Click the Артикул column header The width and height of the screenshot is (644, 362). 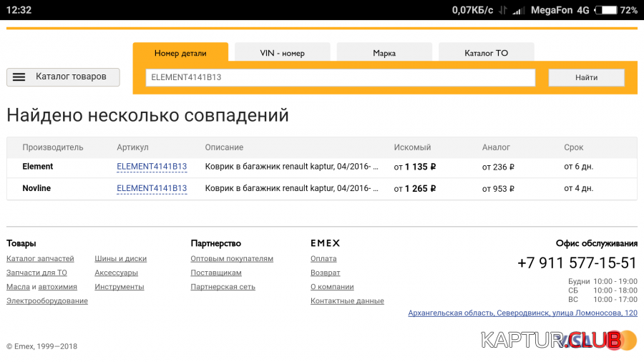[x=132, y=147]
